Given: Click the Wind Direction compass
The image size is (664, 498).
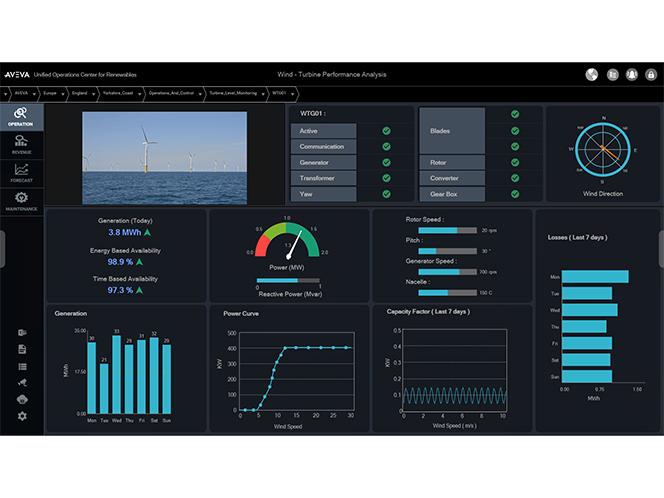Looking at the screenshot, I should click(x=603, y=149).
